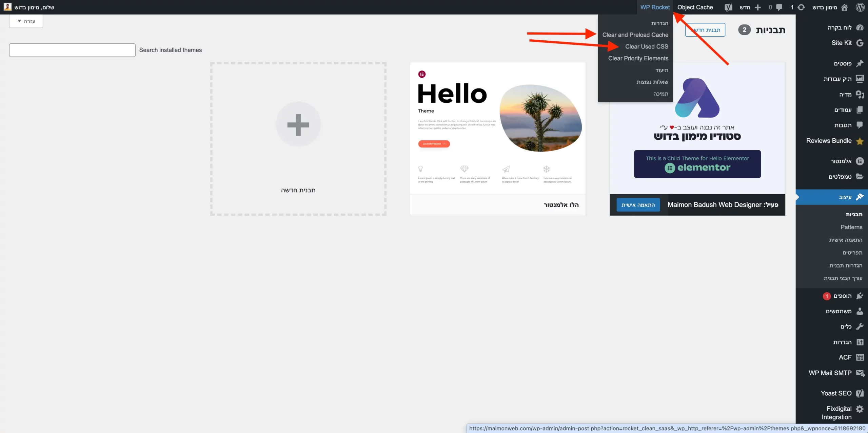868x433 pixels.
Task: Click the התאמה אישית customize button
Action: pyautogui.click(x=638, y=205)
